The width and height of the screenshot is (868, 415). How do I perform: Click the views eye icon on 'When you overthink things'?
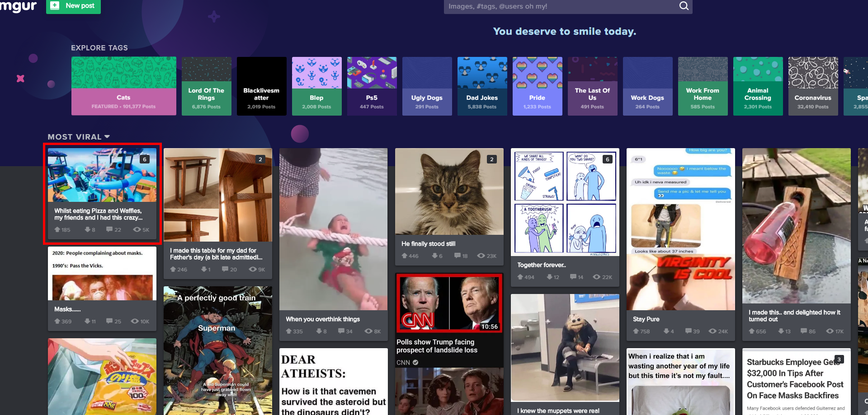368,331
